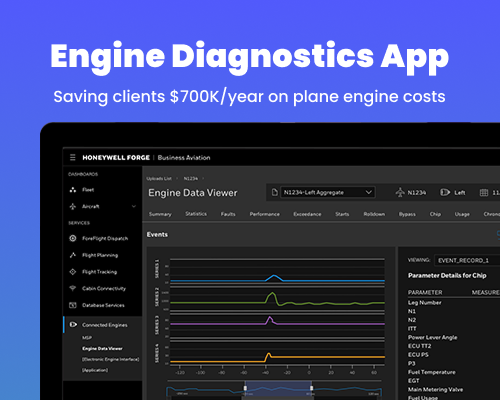This screenshot has width=500, height=400.
Task: Switch to the Chip tab
Action: coord(435,214)
